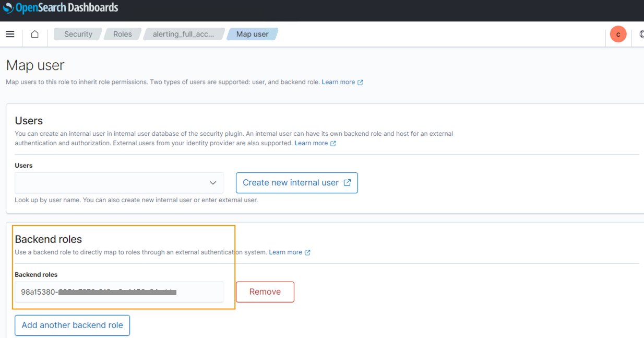Click Add another backend role
Viewport: 644px width, 338px height.
[72, 325]
